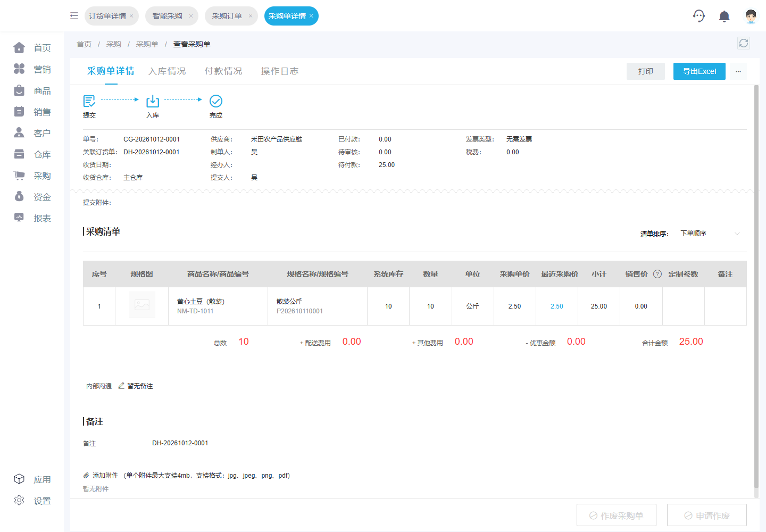Open 采购 sidebar section
766x532 pixels.
[32, 176]
